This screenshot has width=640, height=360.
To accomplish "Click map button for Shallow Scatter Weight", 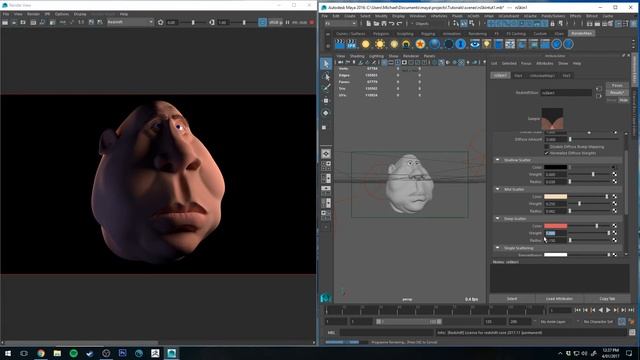I will click(x=614, y=174).
